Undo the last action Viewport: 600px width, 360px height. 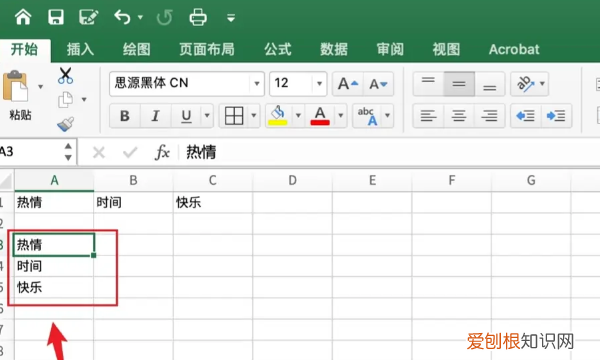[x=122, y=17]
